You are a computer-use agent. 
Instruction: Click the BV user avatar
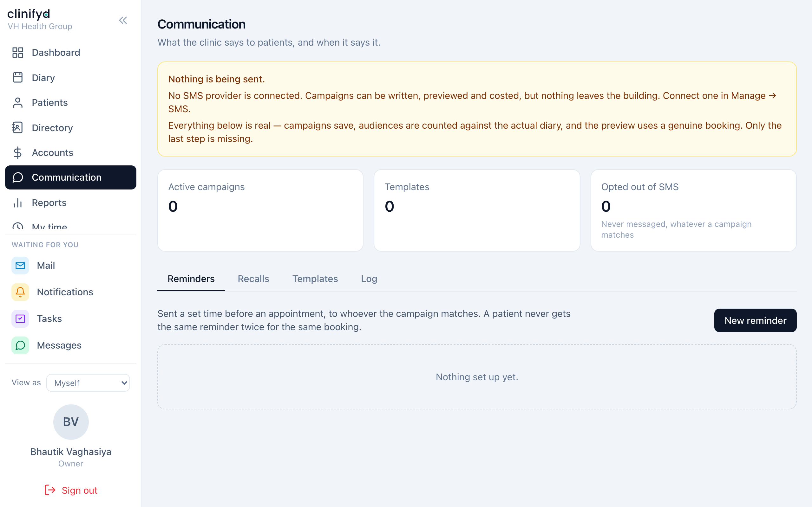pos(71,422)
